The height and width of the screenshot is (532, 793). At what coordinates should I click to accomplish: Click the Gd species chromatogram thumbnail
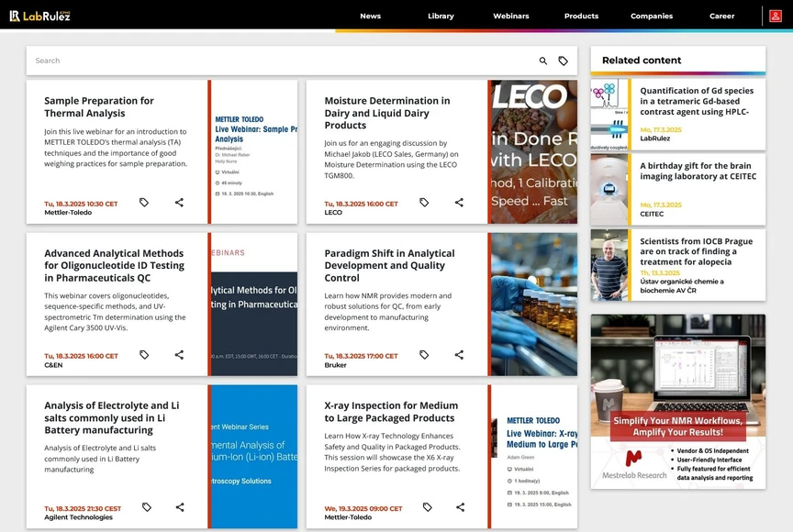609,115
